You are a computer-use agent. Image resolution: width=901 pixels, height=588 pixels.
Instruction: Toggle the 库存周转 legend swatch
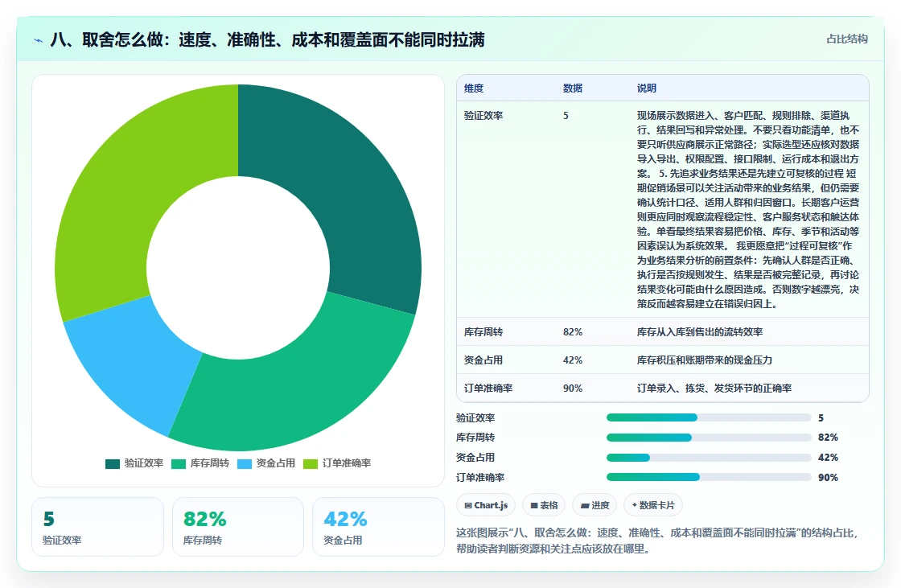click(179, 464)
